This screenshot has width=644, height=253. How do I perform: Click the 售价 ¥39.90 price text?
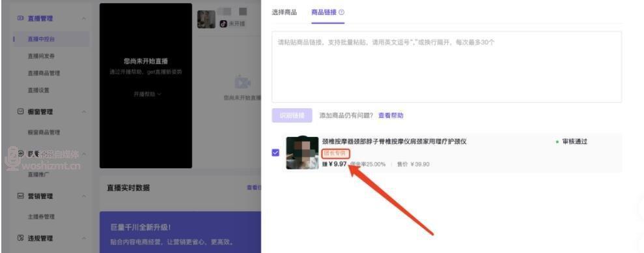point(413,164)
